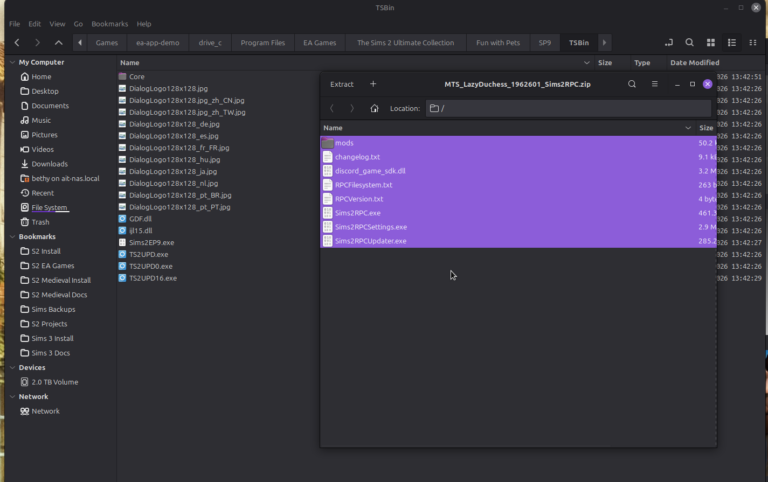Go up to parent folder arrow

coord(58,43)
